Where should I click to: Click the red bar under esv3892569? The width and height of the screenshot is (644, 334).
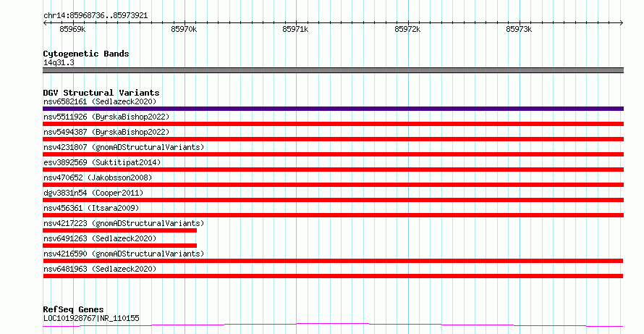(x=333, y=170)
